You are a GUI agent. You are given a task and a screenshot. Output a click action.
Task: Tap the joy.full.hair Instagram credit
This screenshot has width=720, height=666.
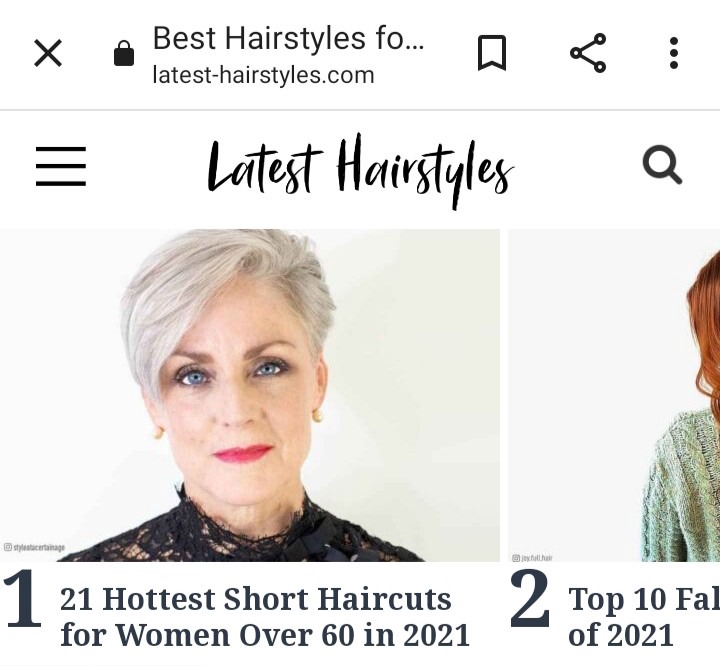click(x=537, y=558)
